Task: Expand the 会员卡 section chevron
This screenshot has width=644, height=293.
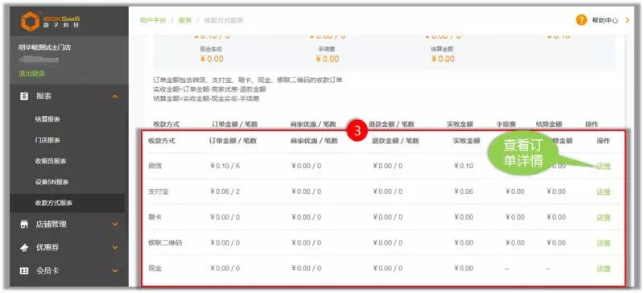Action: (x=115, y=270)
